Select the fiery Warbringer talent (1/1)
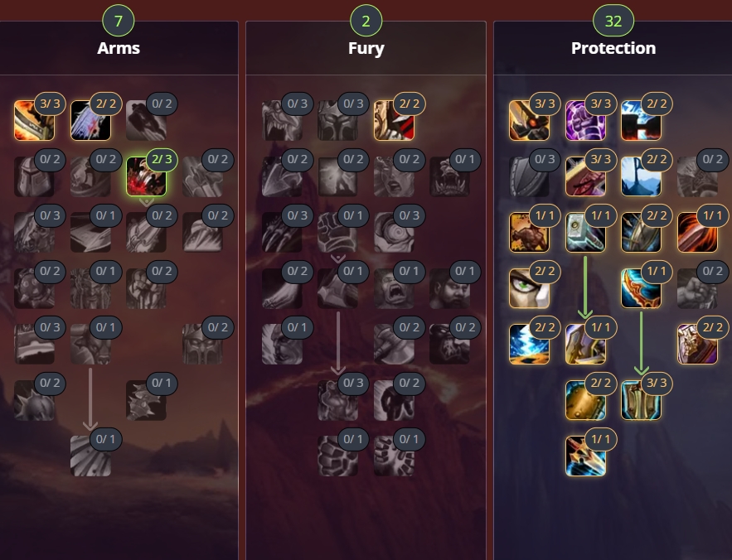The height and width of the screenshot is (560, 732). click(697, 233)
